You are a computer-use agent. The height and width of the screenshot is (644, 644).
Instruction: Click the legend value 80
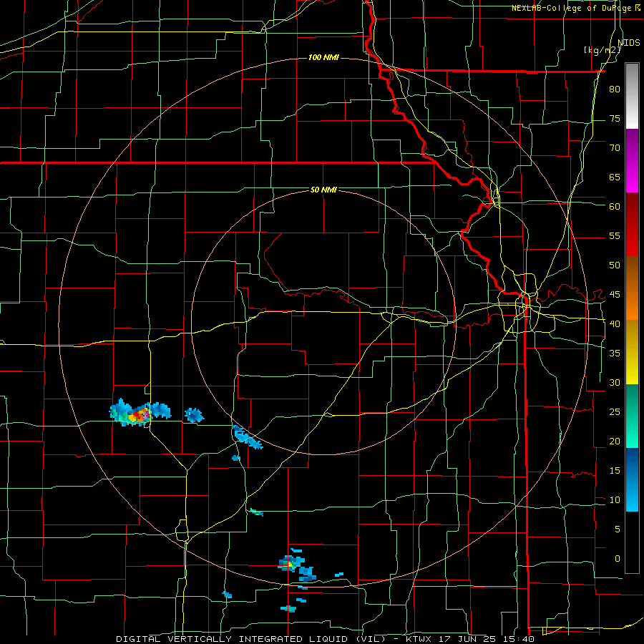(x=615, y=89)
